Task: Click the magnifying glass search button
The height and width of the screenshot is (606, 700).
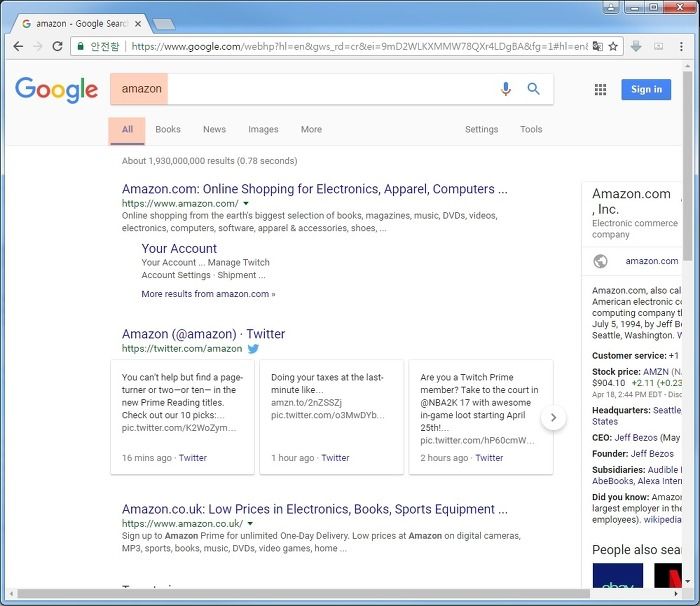Action: [533, 89]
